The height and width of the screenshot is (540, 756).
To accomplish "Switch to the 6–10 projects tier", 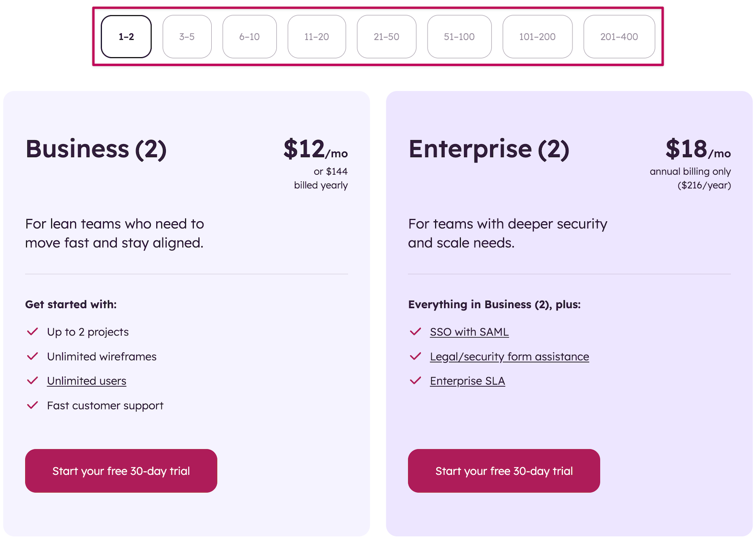I will tap(249, 37).
